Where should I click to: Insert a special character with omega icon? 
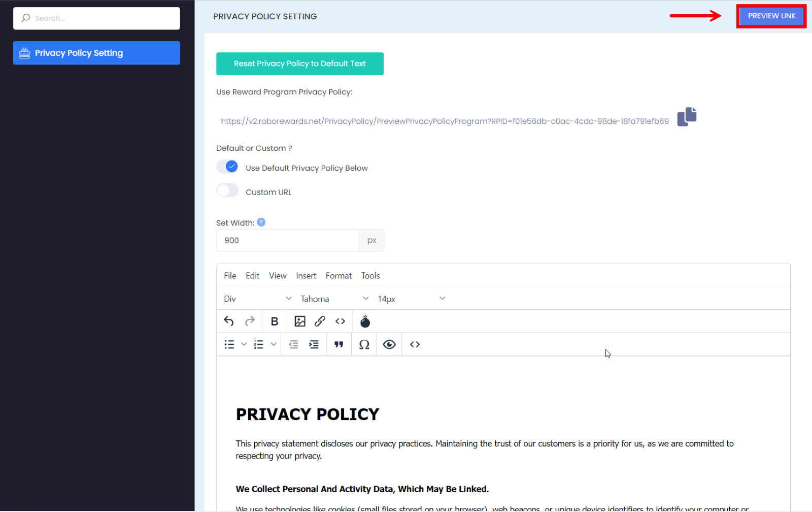(364, 344)
